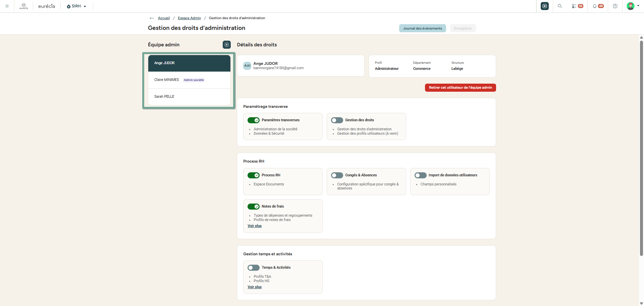Open the notifications bell icon
Viewport: 644px width, 306px height.
tap(598, 6)
